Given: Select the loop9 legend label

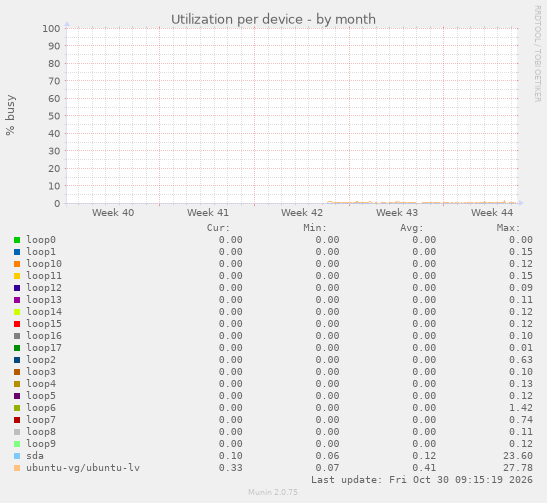Looking at the screenshot, I should click(41, 444).
